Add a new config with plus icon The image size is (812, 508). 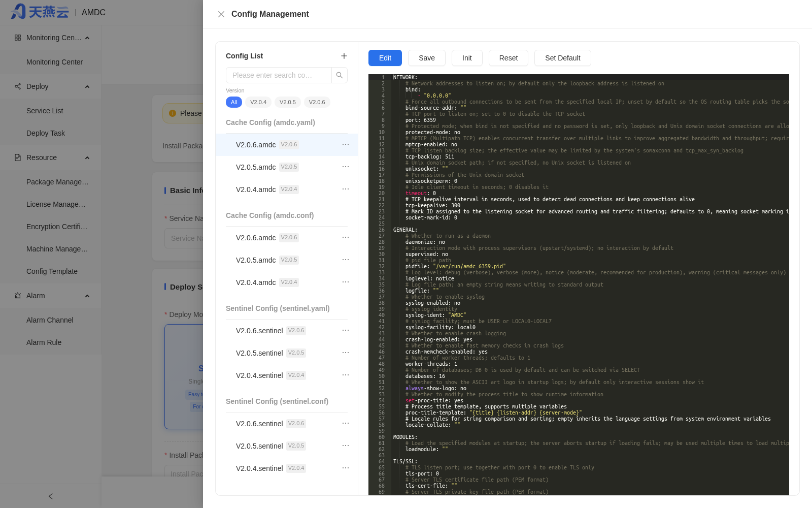coord(344,56)
